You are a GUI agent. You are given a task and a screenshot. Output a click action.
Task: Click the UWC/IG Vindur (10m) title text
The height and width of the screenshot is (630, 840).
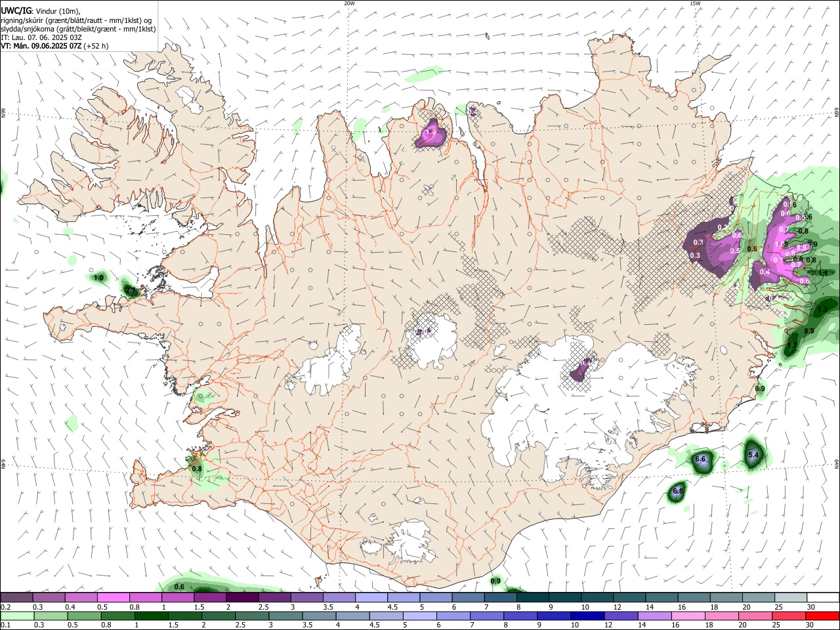click(41, 11)
